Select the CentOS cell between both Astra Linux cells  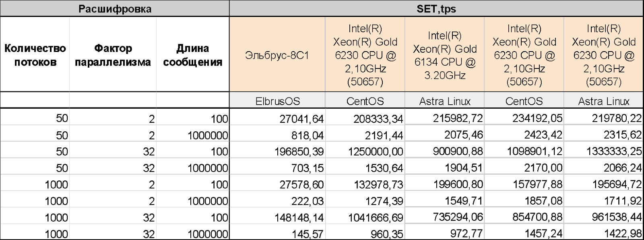524,101
